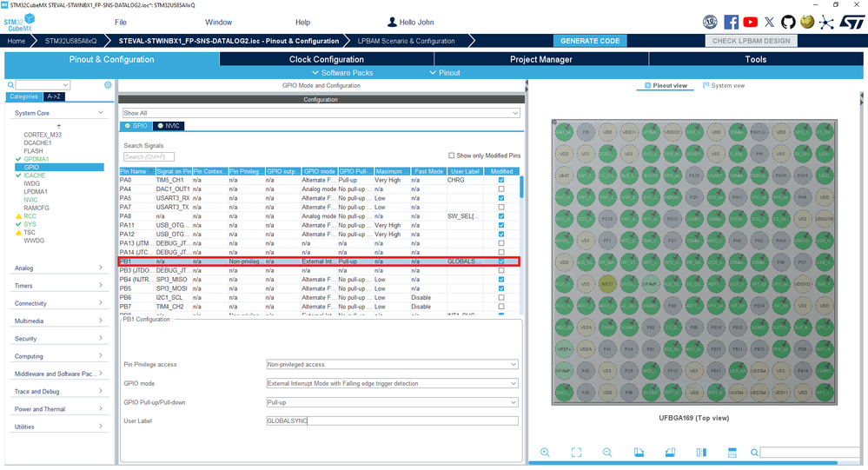Rotate the chip view counterclockwise
Screen dimensions: 868x470
tap(670, 453)
